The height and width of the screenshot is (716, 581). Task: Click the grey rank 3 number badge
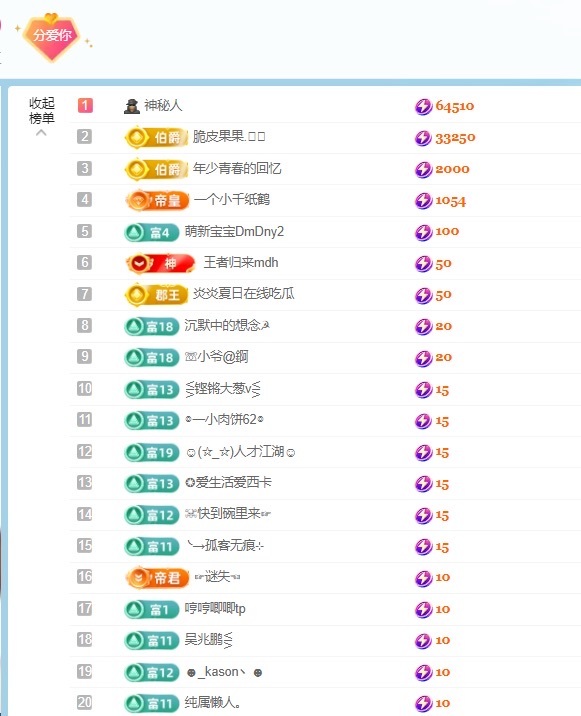click(x=85, y=168)
